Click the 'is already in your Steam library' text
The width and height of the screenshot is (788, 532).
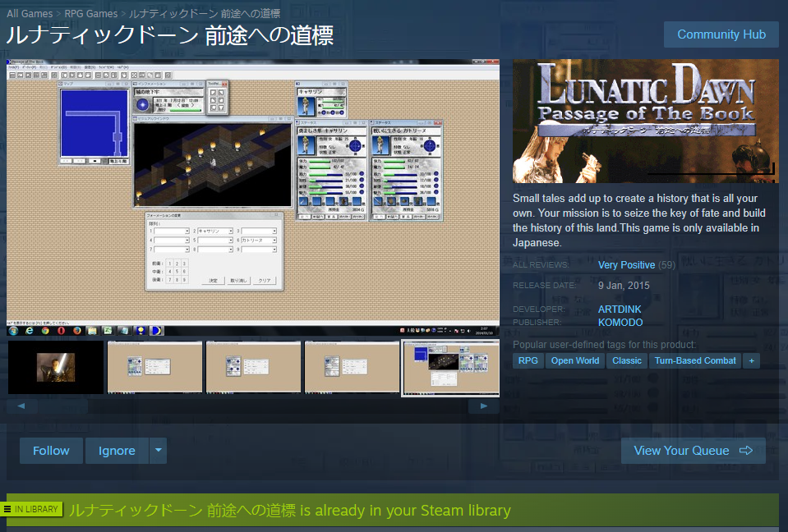point(405,511)
